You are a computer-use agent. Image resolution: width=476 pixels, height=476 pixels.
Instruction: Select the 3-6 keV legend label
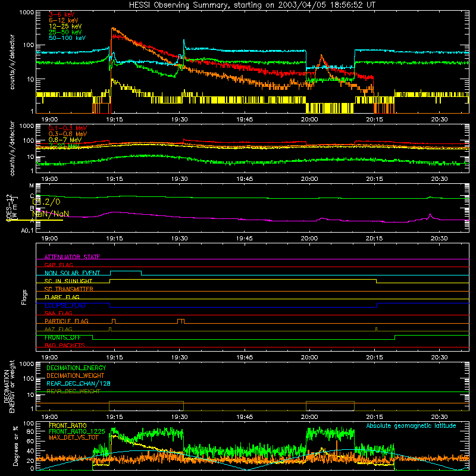point(62,14)
